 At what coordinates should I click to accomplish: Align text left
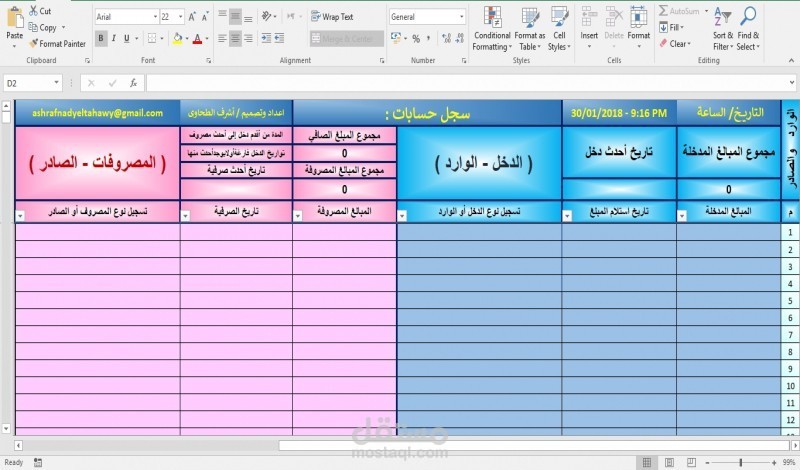click(222, 38)
